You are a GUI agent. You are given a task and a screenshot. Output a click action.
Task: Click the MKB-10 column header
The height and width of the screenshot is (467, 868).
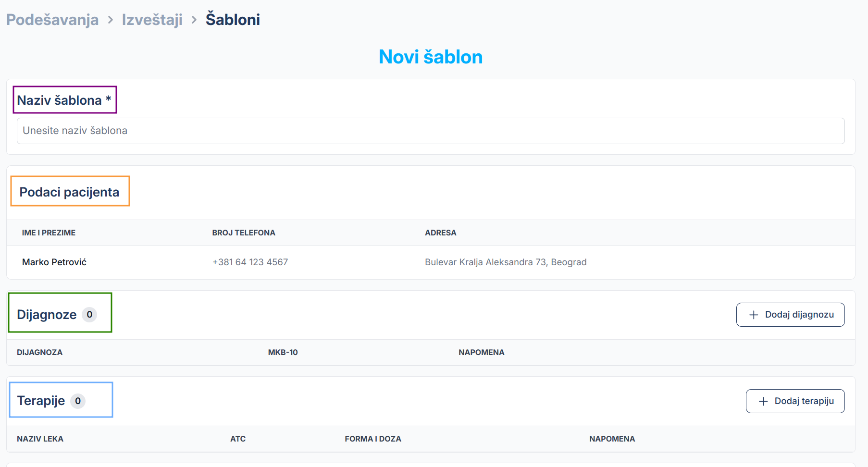283,352
